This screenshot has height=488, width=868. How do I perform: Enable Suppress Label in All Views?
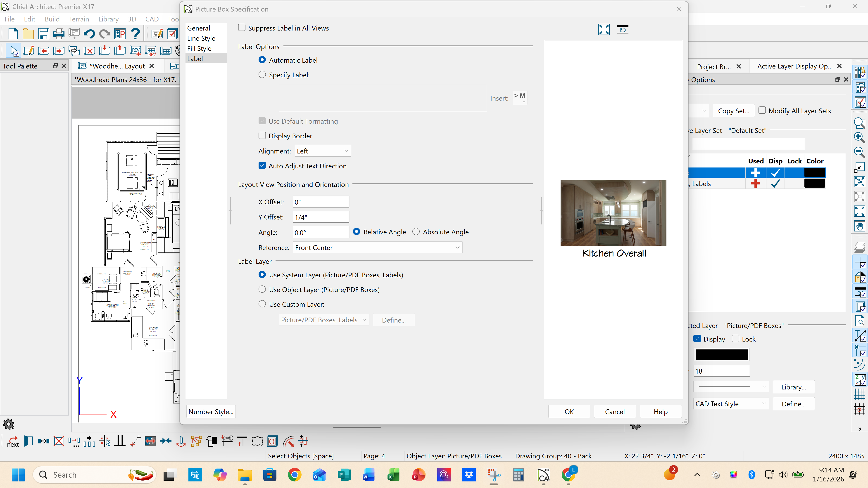click(x=242, y=28)
